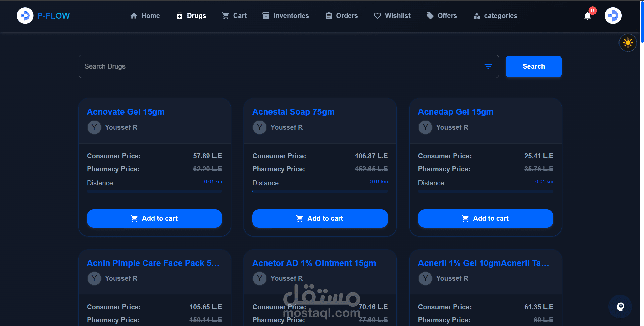Click the shapes icon beside categories
644x326 pixels.
(x=477, y=16)
